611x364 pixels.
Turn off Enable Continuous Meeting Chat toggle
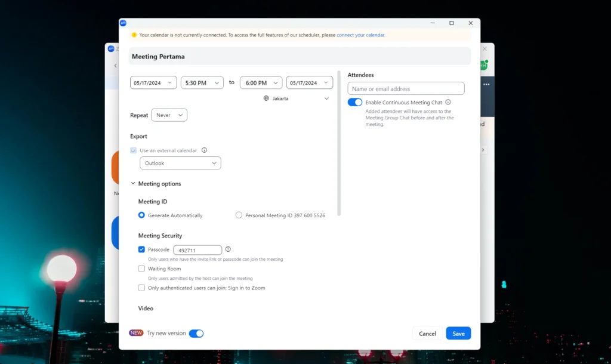point(355,102)
